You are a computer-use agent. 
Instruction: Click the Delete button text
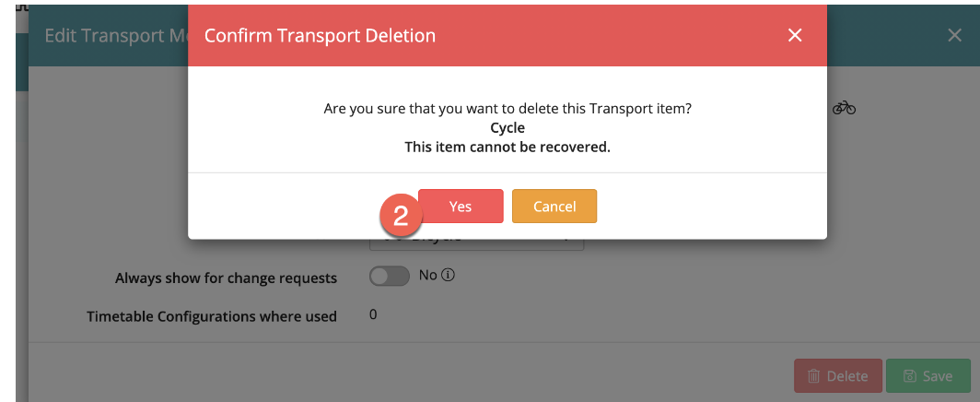pos(846,376)
